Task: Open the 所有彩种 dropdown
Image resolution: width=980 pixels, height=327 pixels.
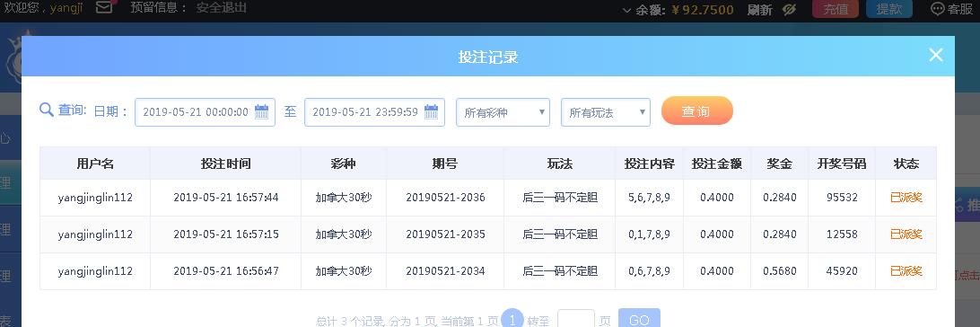Action: coord(503,112)
